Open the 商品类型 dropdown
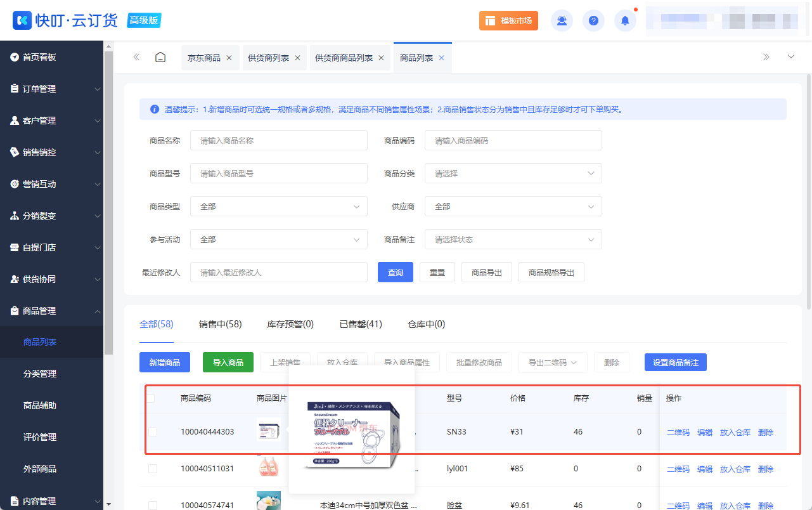 [279, 206]
